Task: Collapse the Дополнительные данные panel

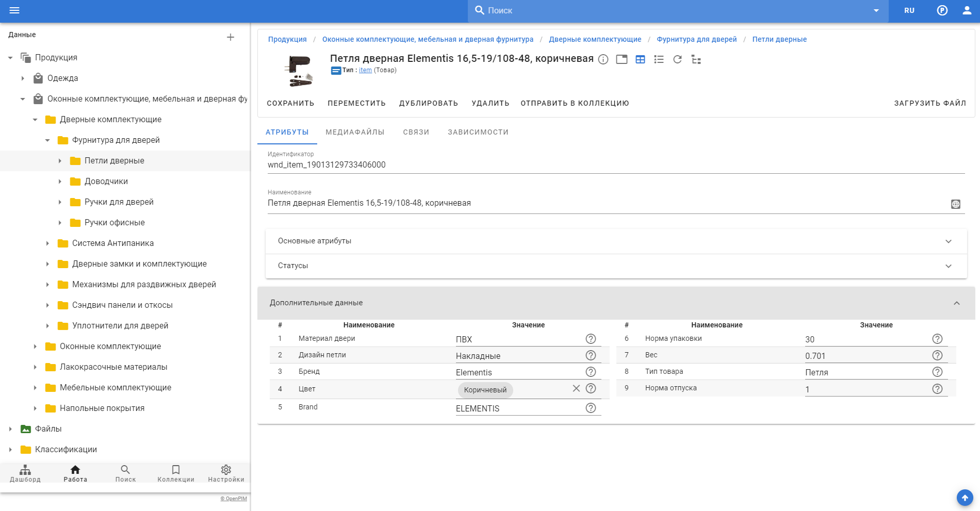Action: point(956,303)
